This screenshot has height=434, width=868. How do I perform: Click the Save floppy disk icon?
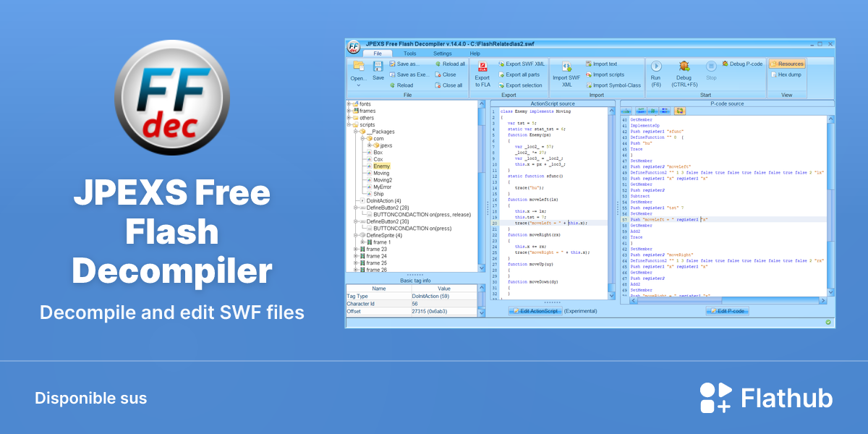click(378, 66)
